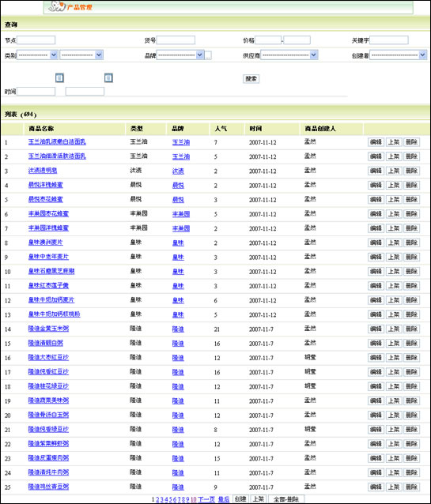The height and width of the screenshot is (504, 431).
Task: Click the small ellipsis button beside 品牌 dropdown
Action: pos(208,55)
